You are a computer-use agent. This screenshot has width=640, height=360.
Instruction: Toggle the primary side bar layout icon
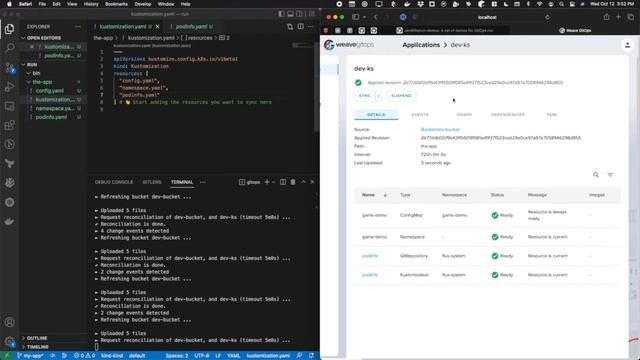pyautogui.click(x=282, y=14)
